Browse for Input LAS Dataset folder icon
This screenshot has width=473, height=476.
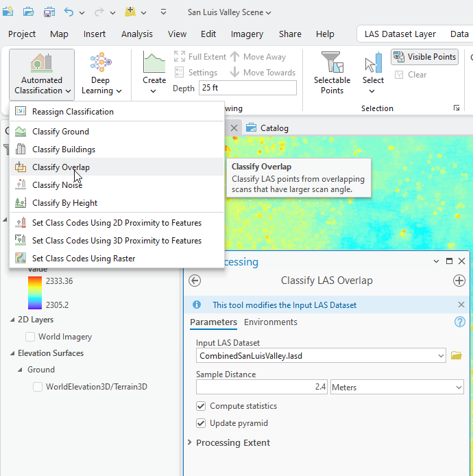point(457,355)
